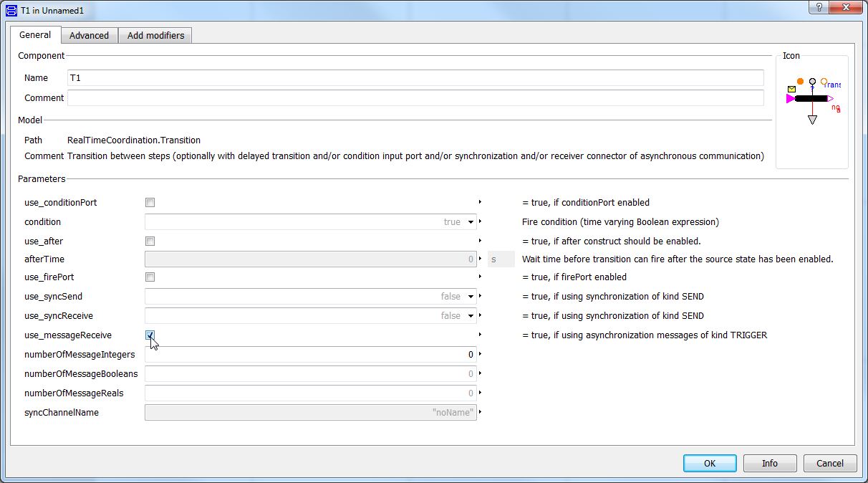Expand the condition dropdown
This screenshot has height=483, width=868.
471,222
